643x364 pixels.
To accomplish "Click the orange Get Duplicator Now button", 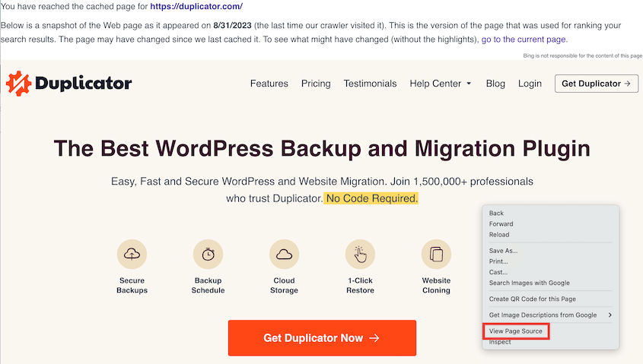I will pos(322,338).
